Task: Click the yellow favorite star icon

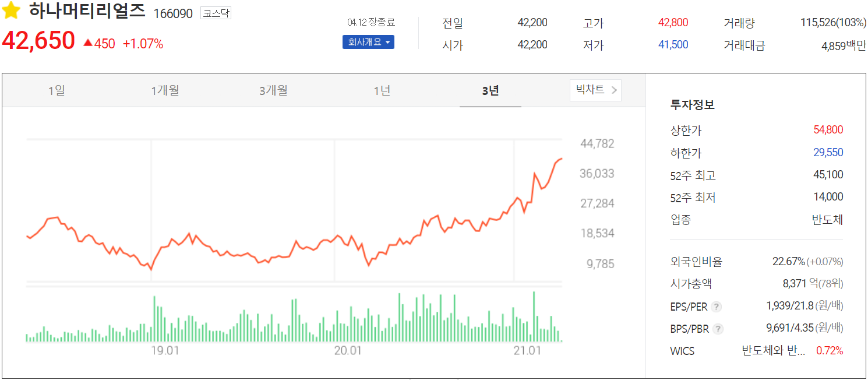Action: [11, 10]
